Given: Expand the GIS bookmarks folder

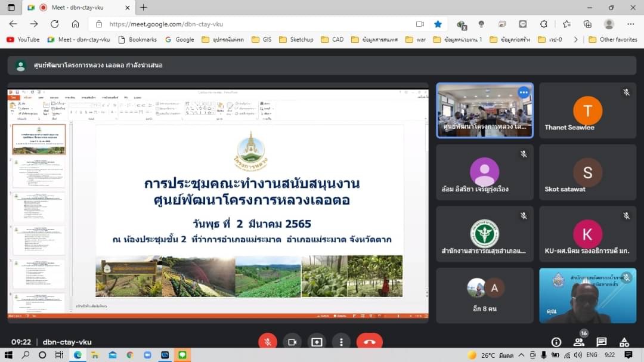Looking at the screenshot, I should coord(262,39).
